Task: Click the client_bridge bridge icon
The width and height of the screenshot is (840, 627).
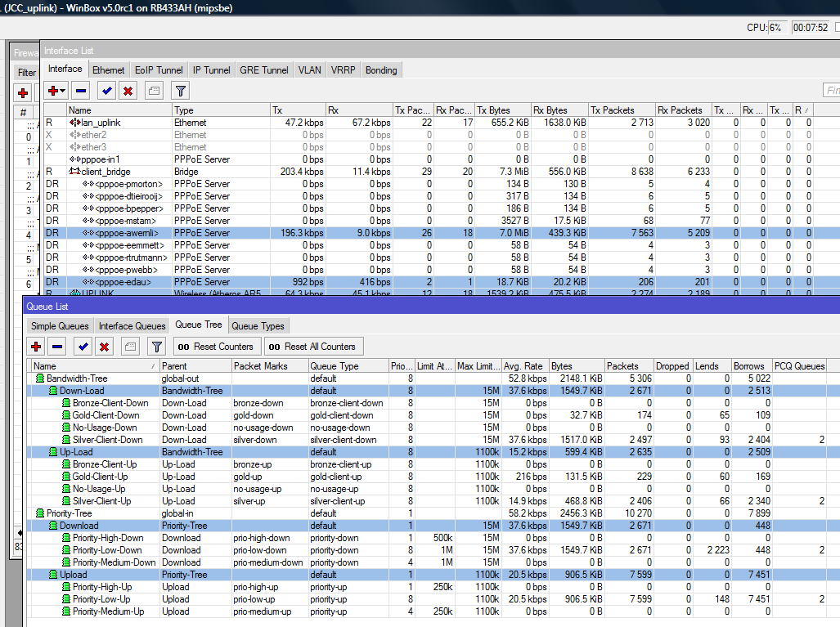Action: click(74, 172)
